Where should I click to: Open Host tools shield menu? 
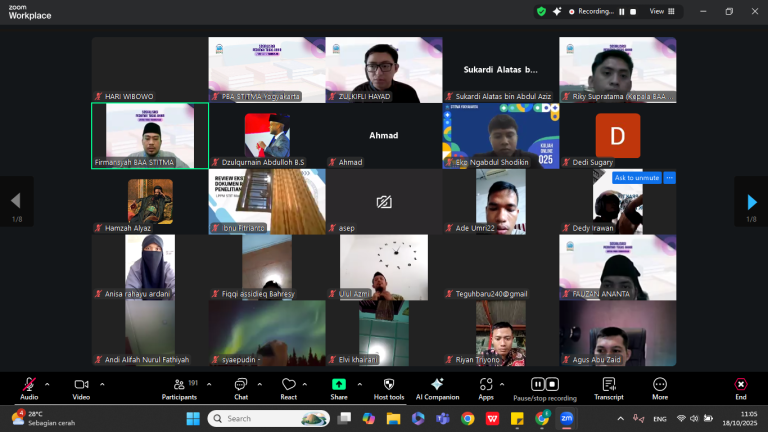tap(388, 385)
